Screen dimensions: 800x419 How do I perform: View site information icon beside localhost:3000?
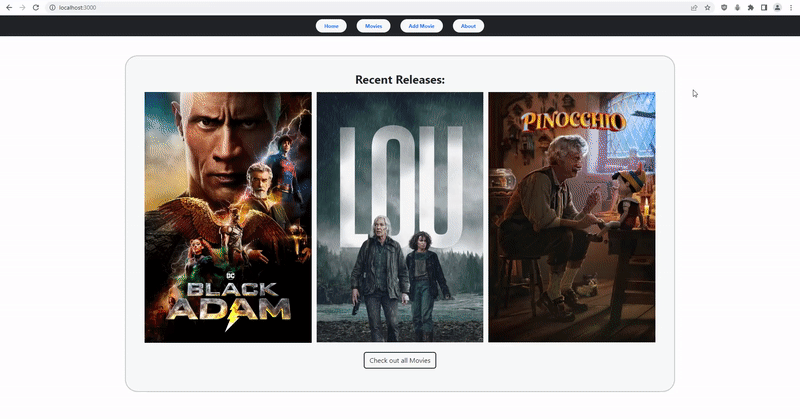pyautogui.click(x=52, y=8)
